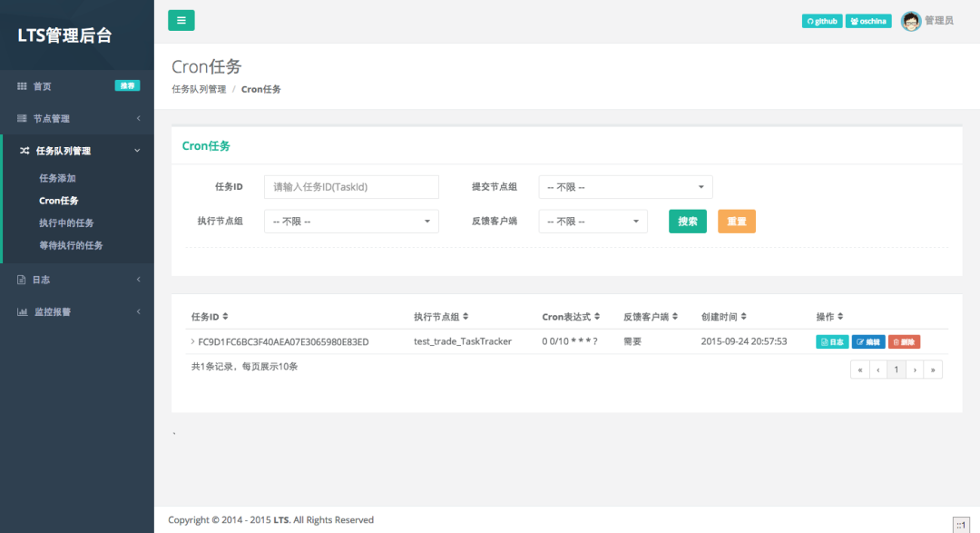The image size is (980, 533).
Task: Click the test_trade_TaskTracker cell
Action: [x=463, y=341]
